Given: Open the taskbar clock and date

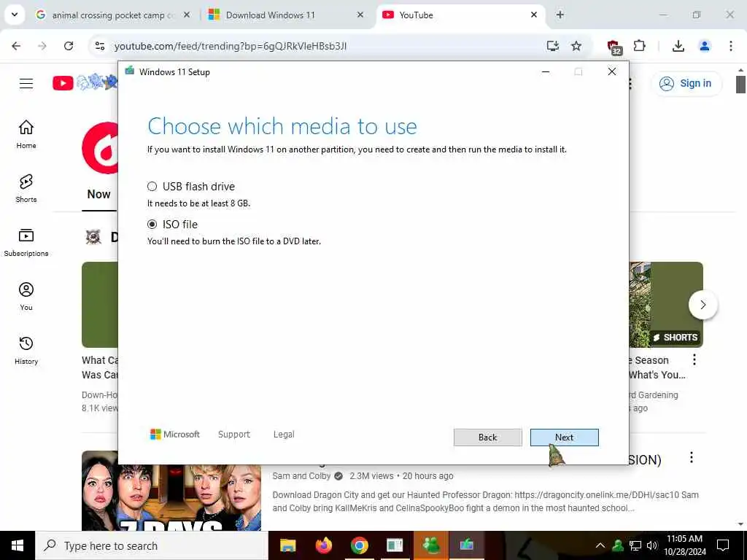Looking at the screenshot, I should click(684, 545).
